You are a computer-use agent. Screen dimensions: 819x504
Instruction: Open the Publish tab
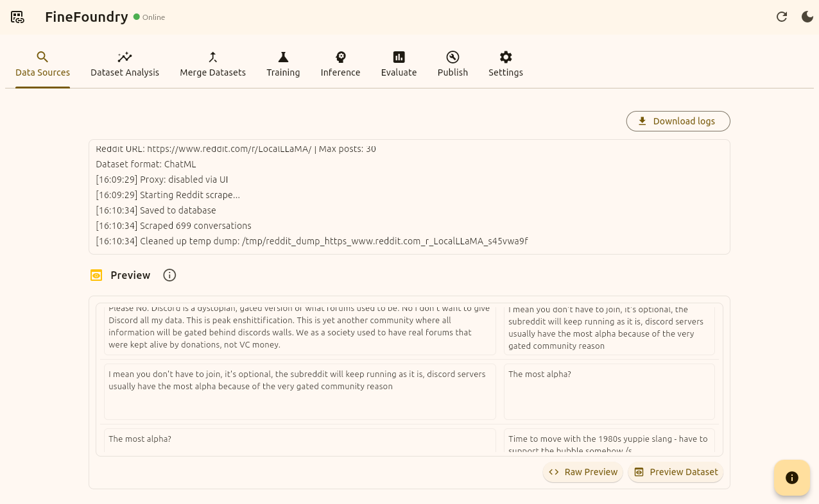tap(453, 64)
